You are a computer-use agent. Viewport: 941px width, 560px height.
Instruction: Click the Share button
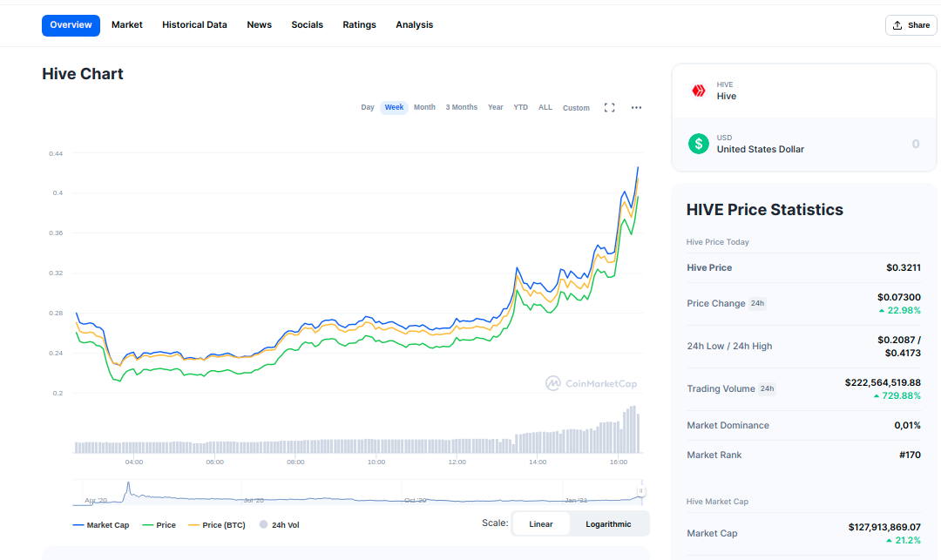coord(911,25)
